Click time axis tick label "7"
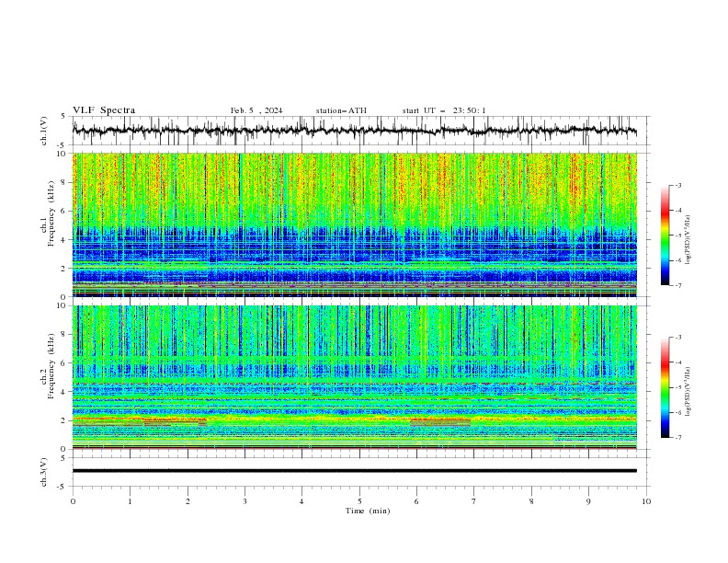Viewport: 728px width, 563px height. (474, 501)
